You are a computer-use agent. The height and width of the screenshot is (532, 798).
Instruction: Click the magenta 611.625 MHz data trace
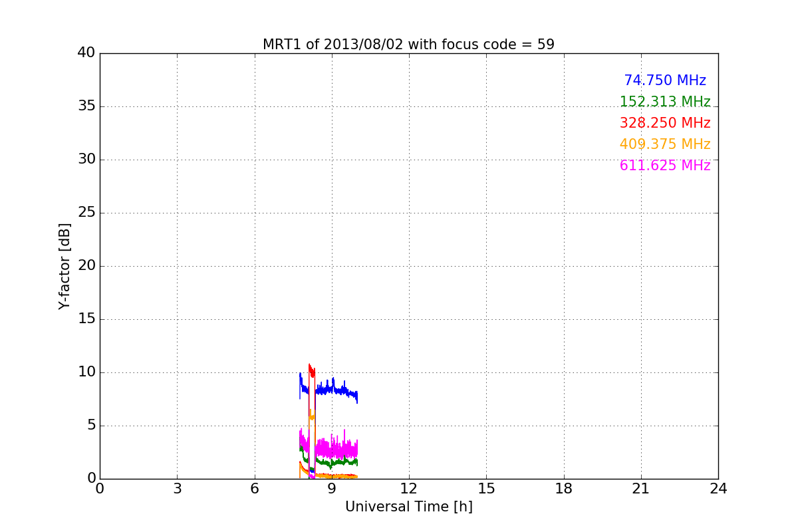pyautogui.click(x=336, y=449)
